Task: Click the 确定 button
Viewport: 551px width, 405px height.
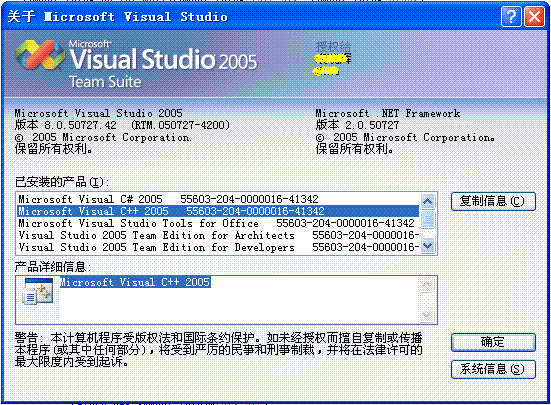Action: pyautogui.click(x=493, y=342)
